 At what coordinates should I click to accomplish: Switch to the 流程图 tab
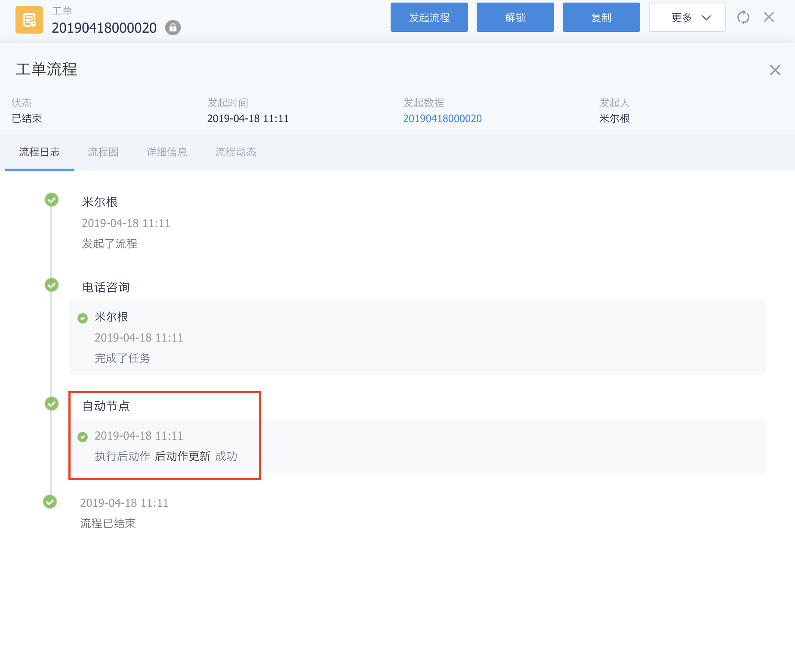(103, 152)
